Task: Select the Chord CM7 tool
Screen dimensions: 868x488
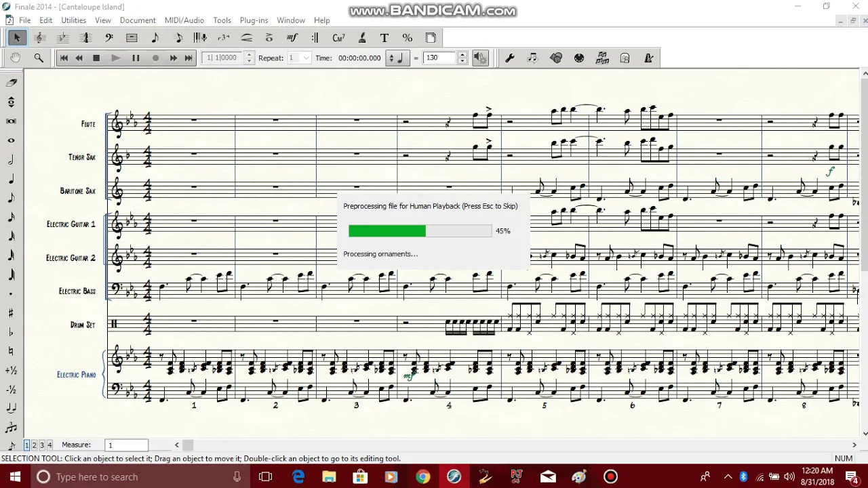Action: coord(338,38)
